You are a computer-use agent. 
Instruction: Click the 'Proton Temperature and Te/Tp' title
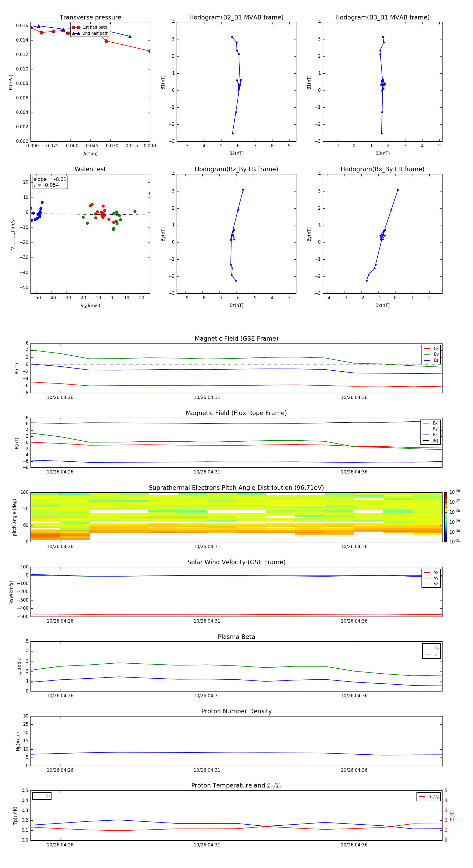click(236, 785)
